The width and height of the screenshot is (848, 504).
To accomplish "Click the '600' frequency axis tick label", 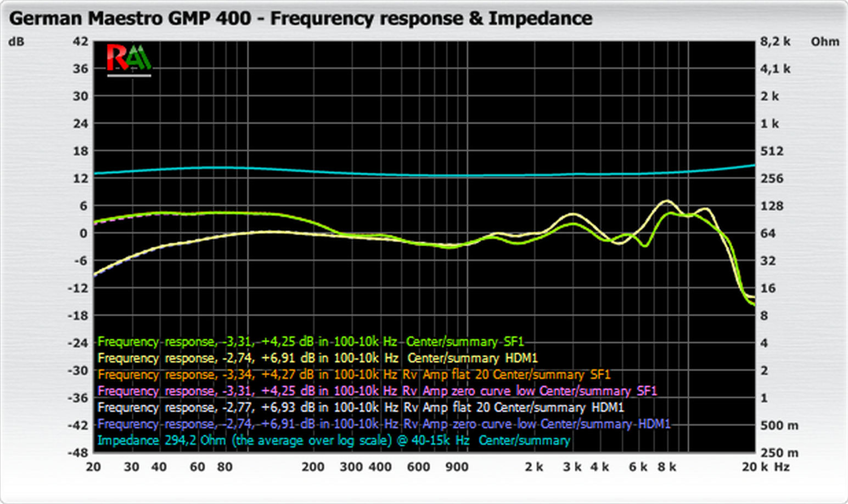I will [x=418, y=467].
